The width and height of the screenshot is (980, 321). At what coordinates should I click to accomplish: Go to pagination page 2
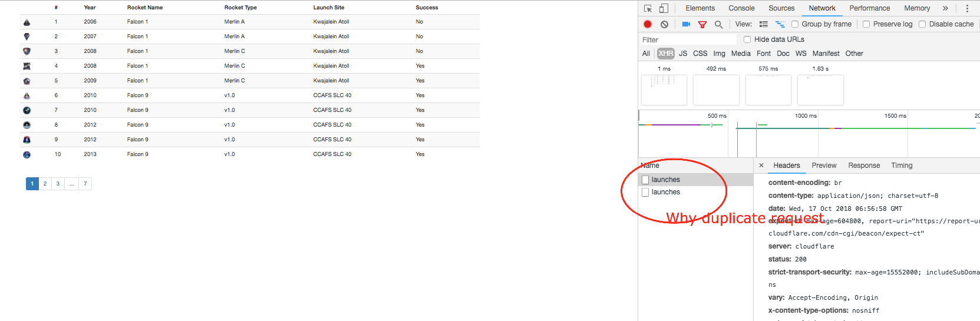pos(45,184)
